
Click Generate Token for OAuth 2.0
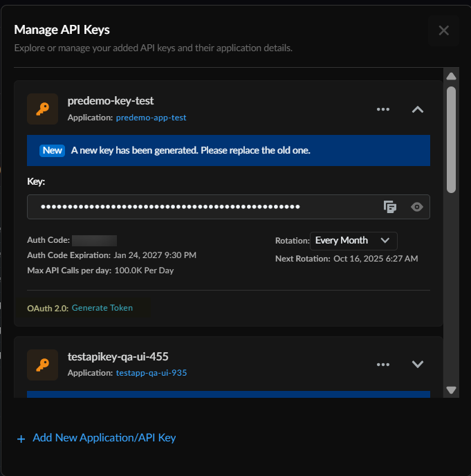tap(102, 308)
